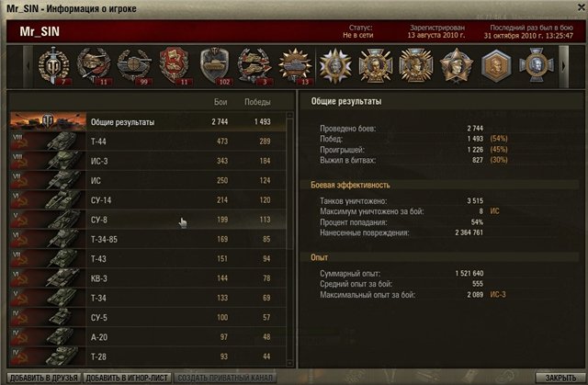Select the КВ-3 tank thumbnail

coord(48,278)
